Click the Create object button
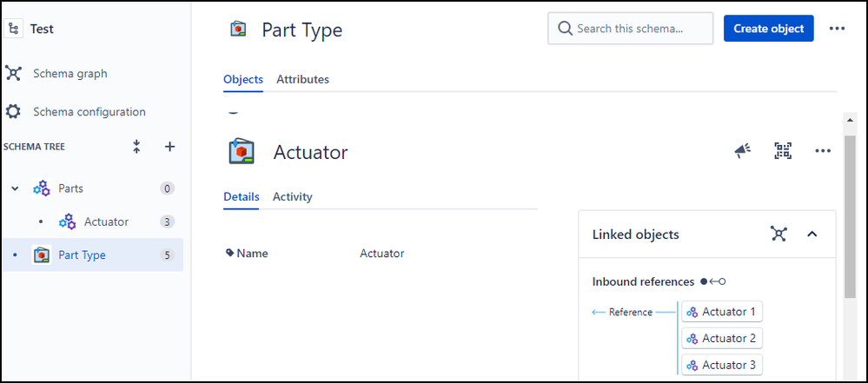Image resolution: width=868 pixels, height=383 pixels. click(x=768, y=29)
